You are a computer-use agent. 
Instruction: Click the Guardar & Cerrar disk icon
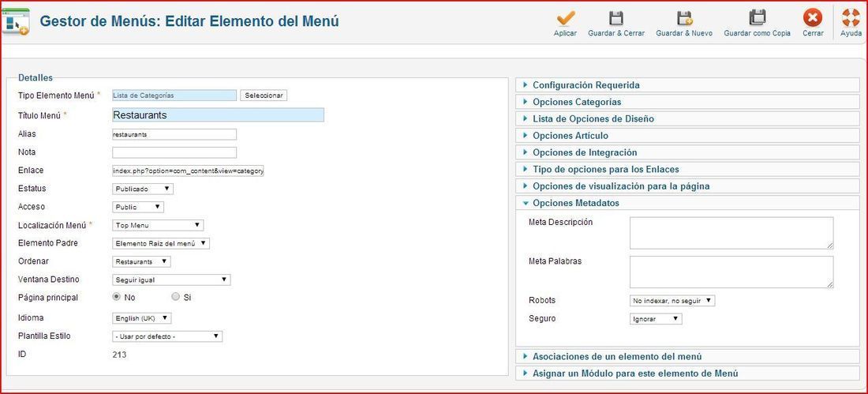[616, 18]
